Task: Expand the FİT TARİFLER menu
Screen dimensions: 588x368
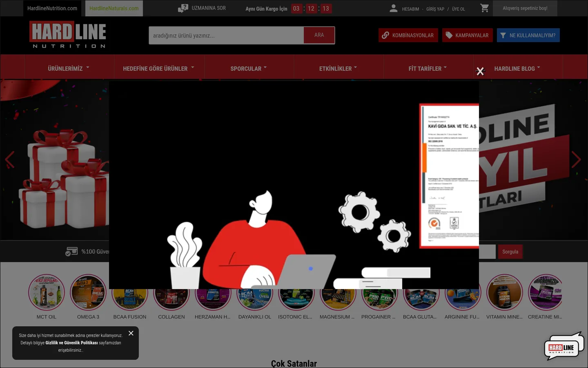Action: tap(428, 68)
